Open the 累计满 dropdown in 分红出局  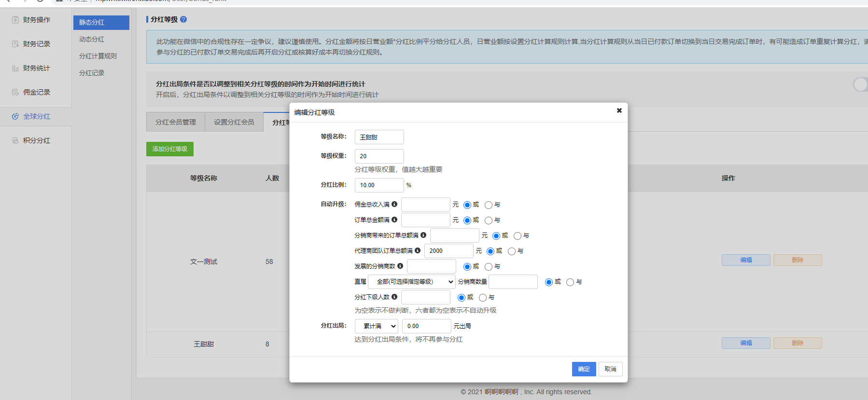(377, 326)
